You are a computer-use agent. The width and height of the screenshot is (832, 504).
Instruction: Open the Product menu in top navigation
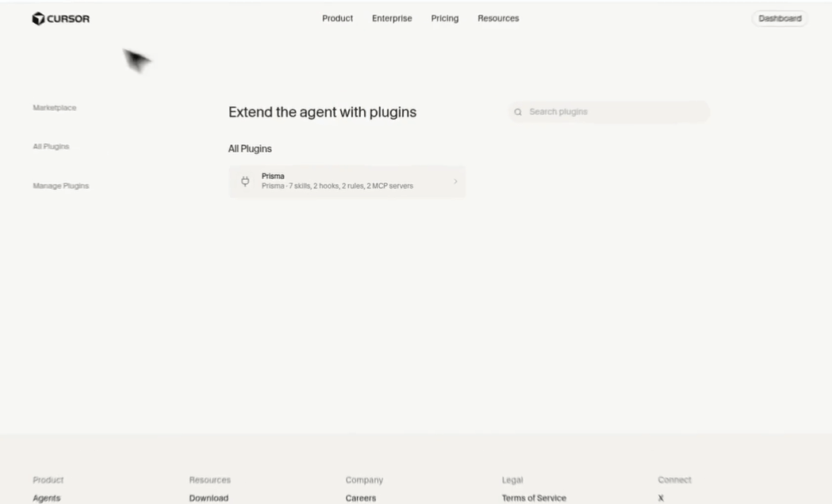pyautogui.click(x=337, y=18)
